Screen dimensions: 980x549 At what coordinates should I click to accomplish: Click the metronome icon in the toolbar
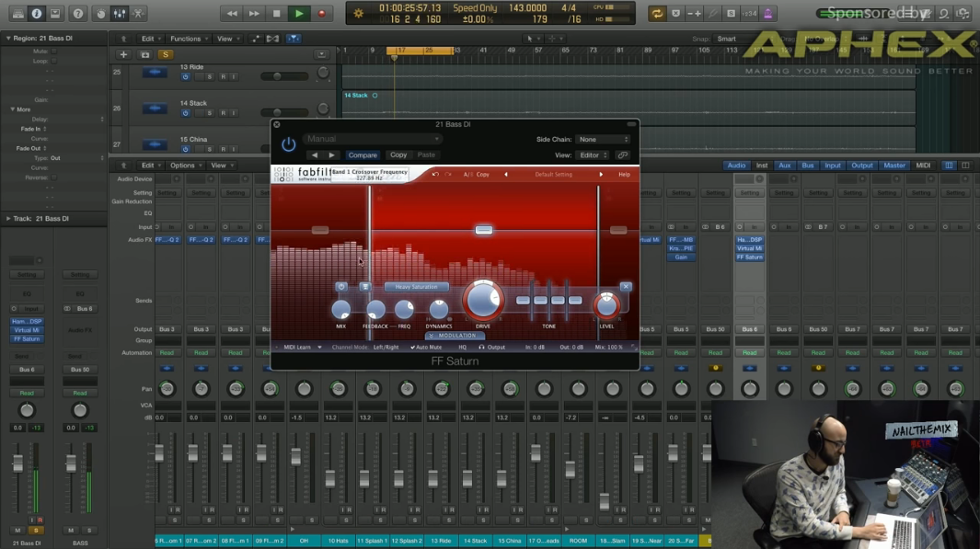click(x=768, y=13)
